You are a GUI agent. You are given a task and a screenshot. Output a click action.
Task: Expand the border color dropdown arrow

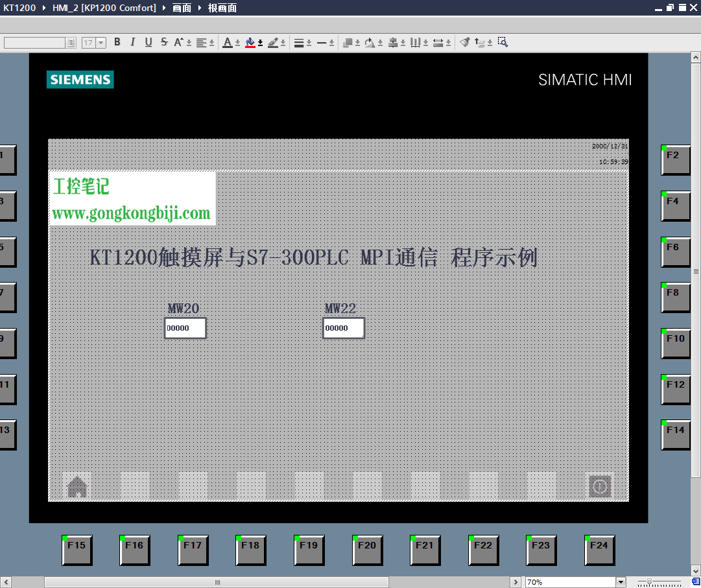(x=283, y=43)
